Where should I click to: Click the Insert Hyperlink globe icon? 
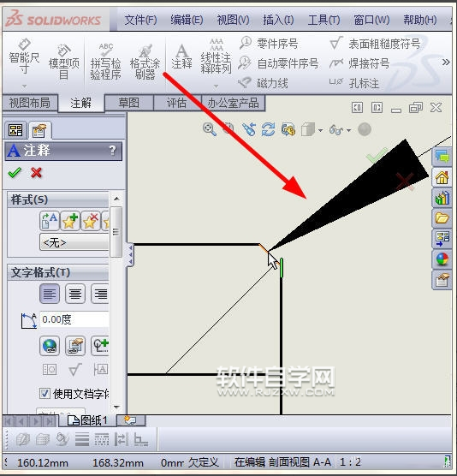[x=50, y=346]
